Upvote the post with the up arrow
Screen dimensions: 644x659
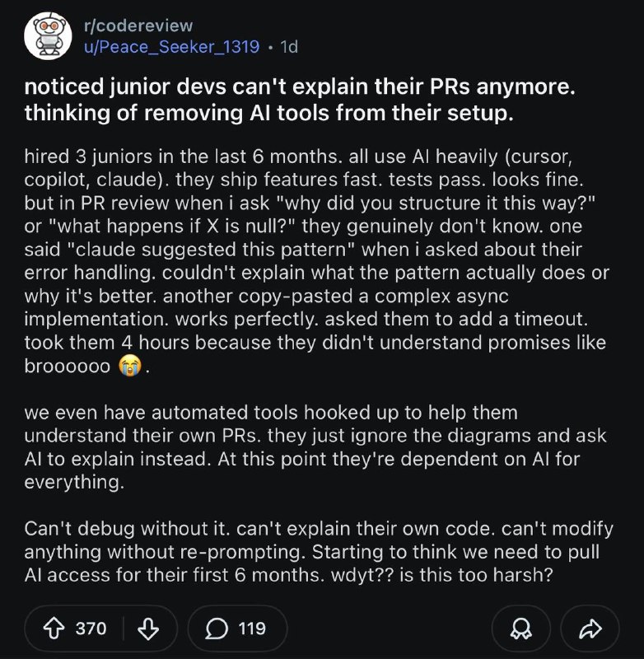coord(54,629)
